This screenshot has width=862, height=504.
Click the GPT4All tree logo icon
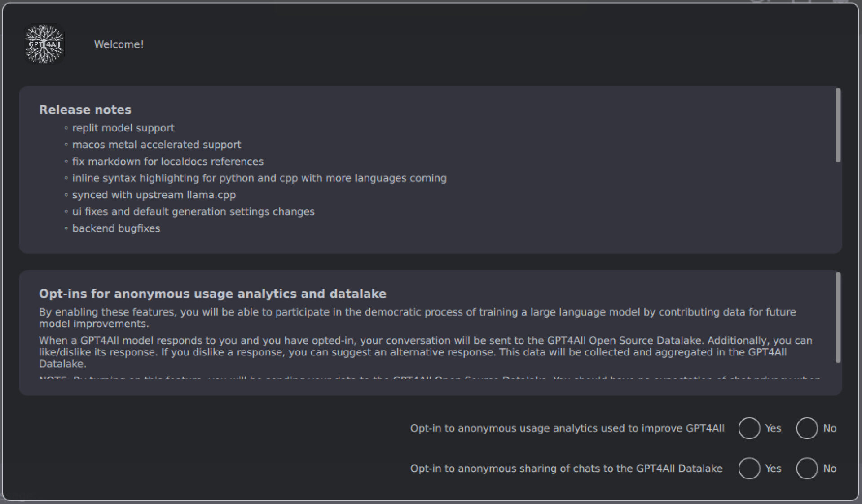point(44,44)
